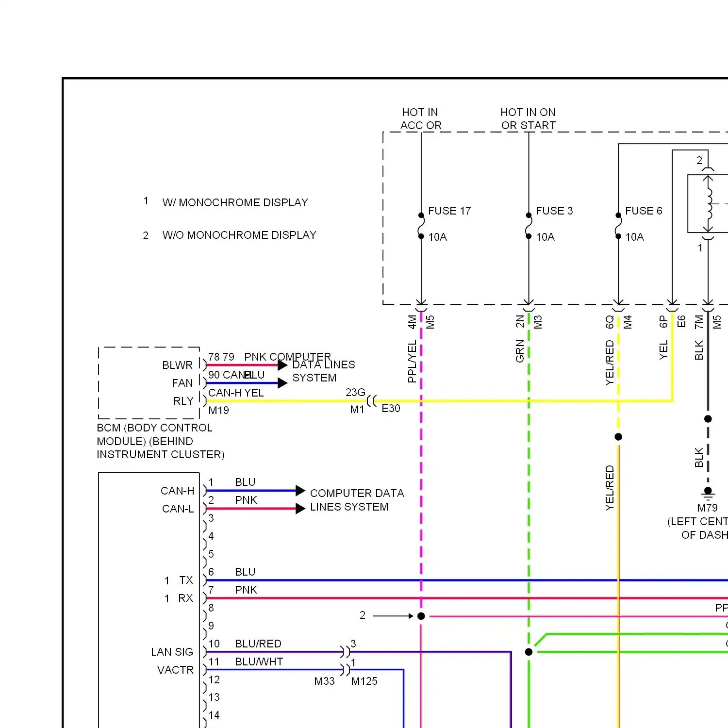Click the '10A' rating below FUSE 17
The width and height of the screenshot is (728, 728).
437,237
